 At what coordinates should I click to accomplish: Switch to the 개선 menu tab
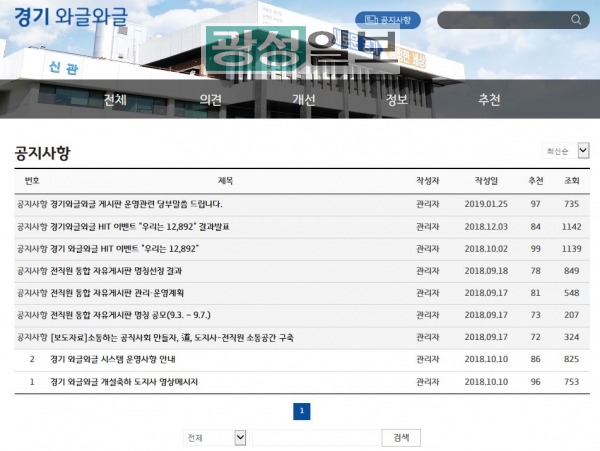(x=303, y=100)
